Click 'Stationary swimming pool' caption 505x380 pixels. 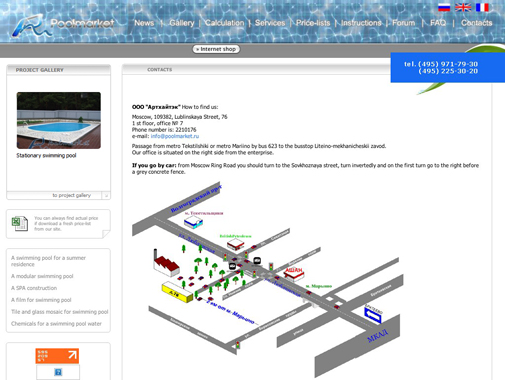tap(46, 155)
